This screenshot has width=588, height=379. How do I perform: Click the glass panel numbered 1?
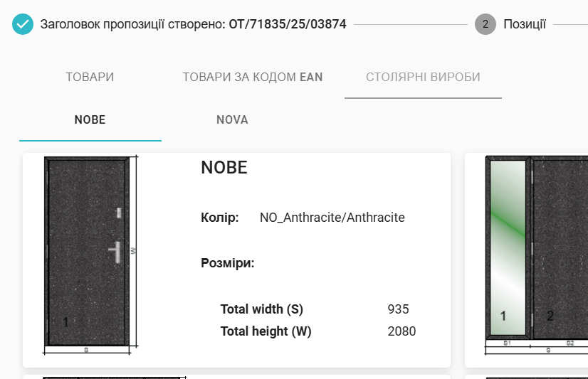point(508,247)
